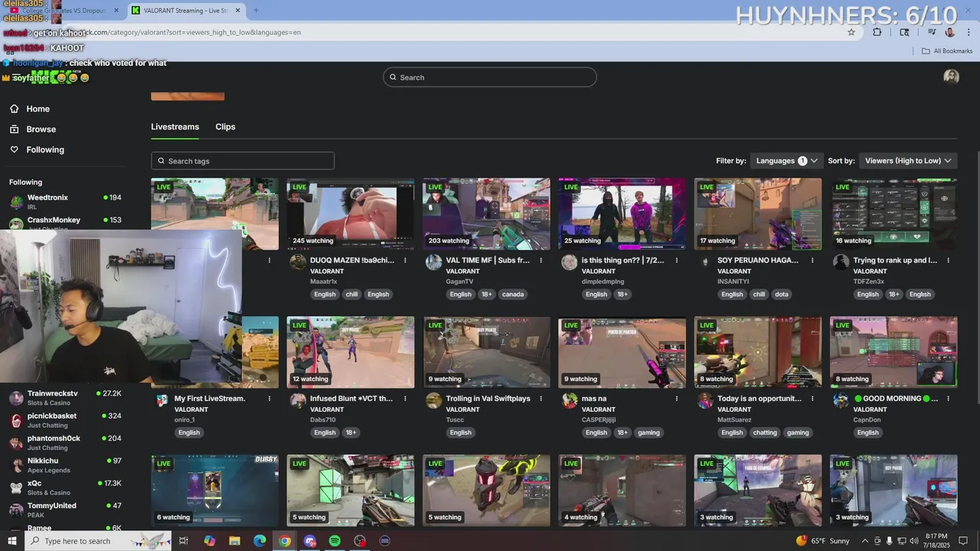Click GaganTV channel avatar
The image size is (980, 551).
coord(433,262)
